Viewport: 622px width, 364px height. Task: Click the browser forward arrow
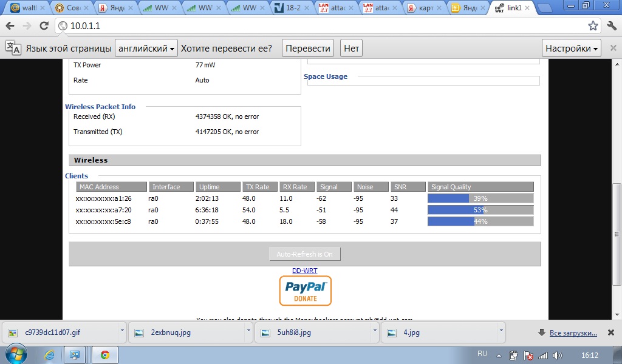(x=27, y=26)
